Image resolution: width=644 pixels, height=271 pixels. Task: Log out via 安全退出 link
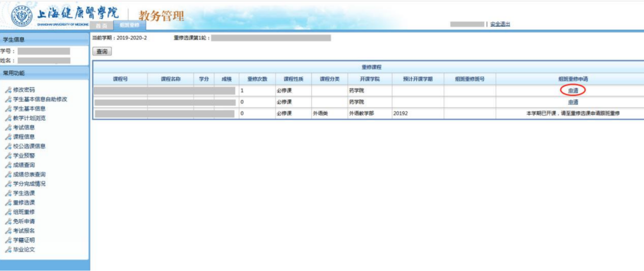[x=500, y=24]
